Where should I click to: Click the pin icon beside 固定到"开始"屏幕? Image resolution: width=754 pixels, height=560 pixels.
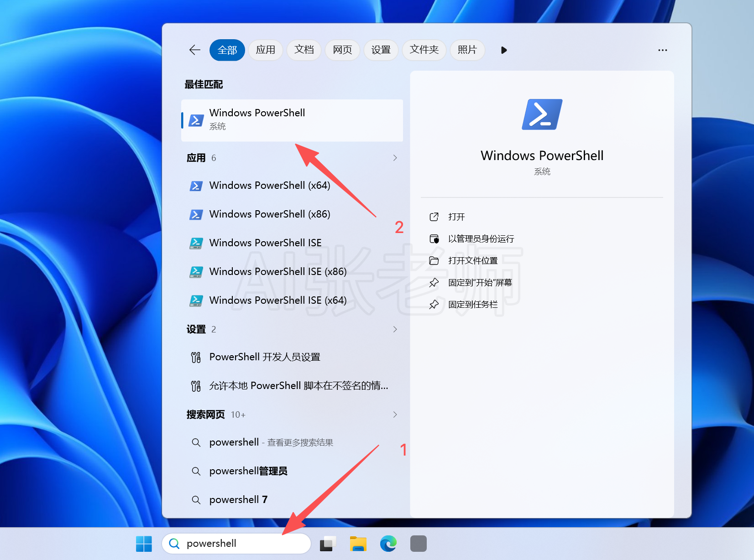click(434, 282)
